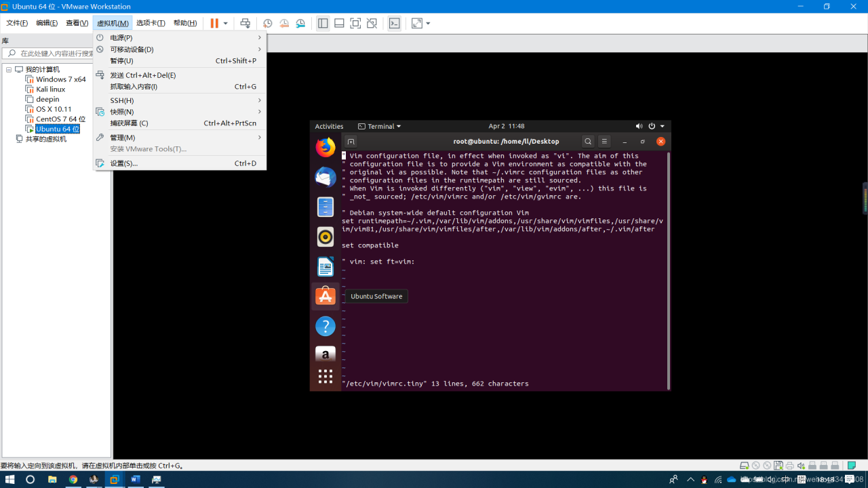868x488 pixels.
Task: Click the terminal window scrollbar
Action: pos(669,270)
